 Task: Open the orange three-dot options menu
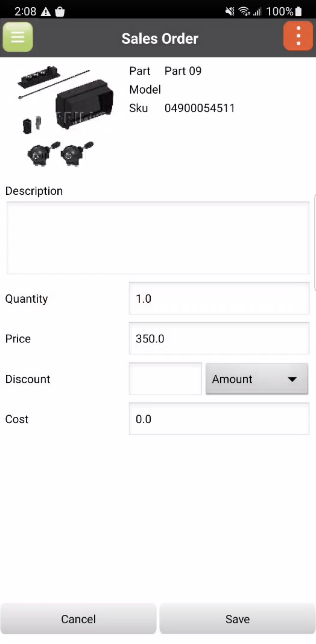pos(298,36)
